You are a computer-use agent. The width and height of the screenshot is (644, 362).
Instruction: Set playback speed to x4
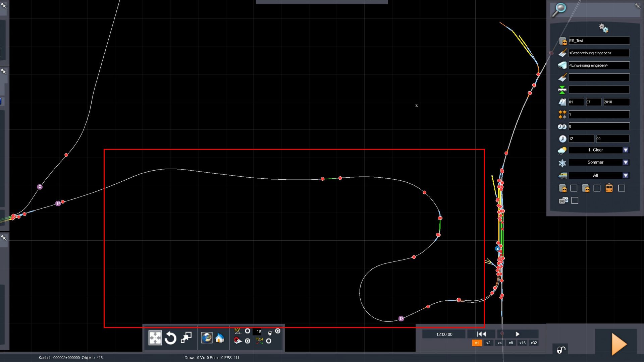pyautogui.click(x=499, y=343)
